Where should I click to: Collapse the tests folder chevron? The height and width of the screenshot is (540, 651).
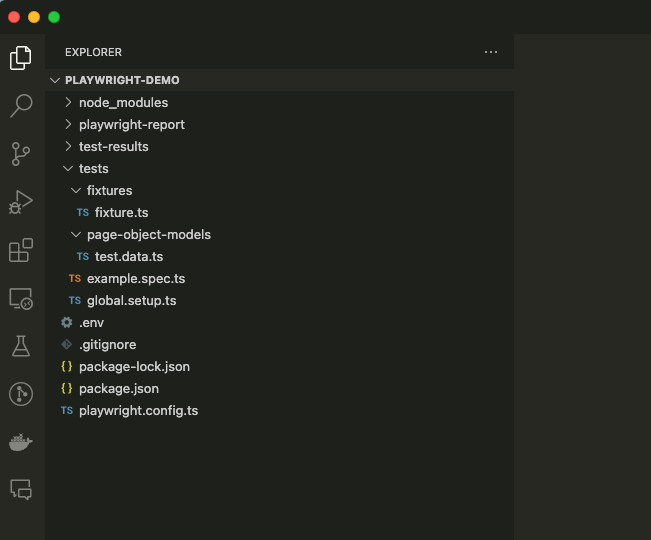[x=68, y=169]
